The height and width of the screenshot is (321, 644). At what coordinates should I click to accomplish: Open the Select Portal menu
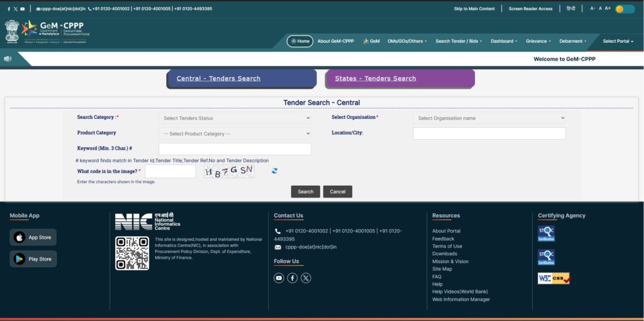click(618, 42)
